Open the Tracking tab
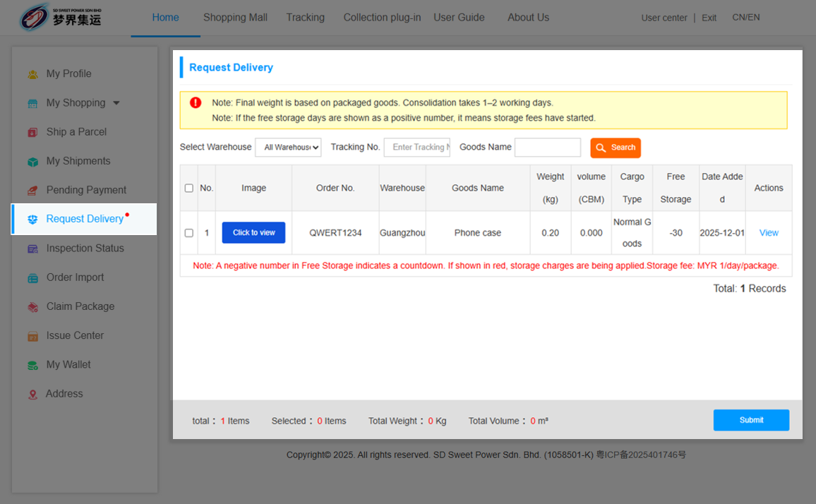The height and width of the screenshot is (504, 816). click(306, 18)
